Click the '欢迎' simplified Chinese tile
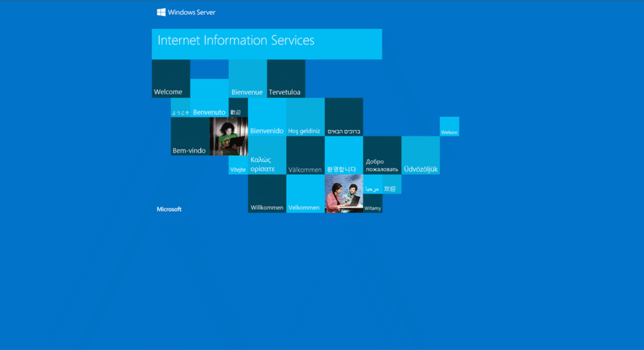 click(392, 184)
